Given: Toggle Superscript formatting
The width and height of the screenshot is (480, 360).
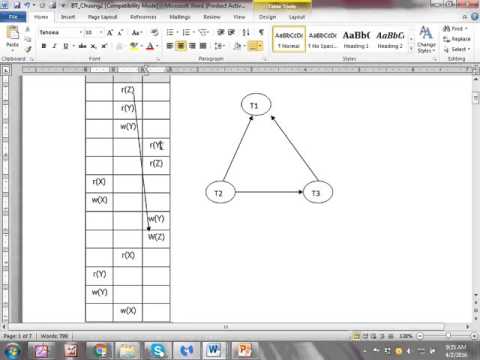Looking at the screenshot, I should point(104,46).
